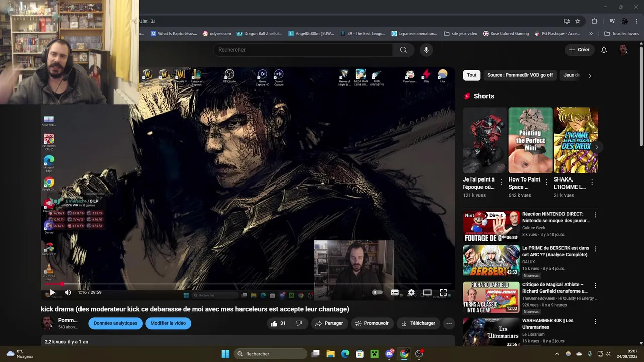
Task: Open the site jeux video bookmark folder
Action: coord(461,34)
